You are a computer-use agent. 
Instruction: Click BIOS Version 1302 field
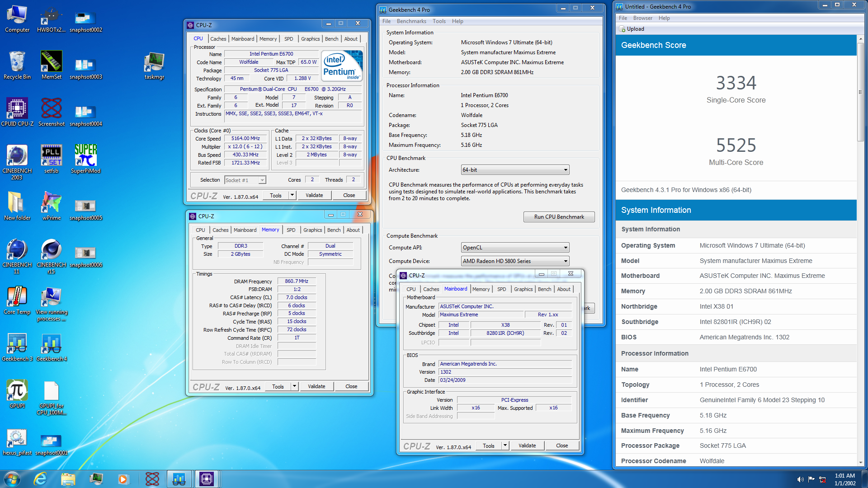(505, 372)
